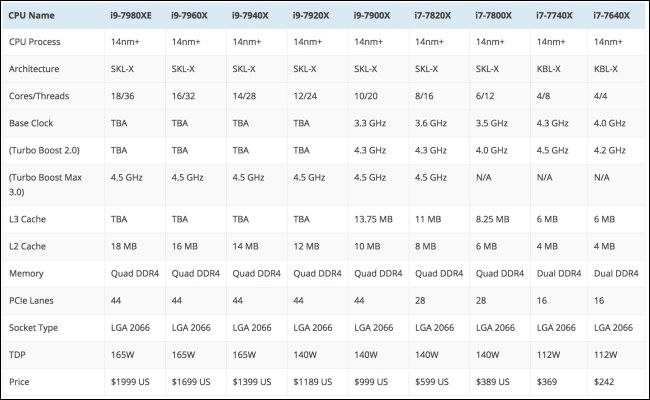
Task: Select the 8.25 MB L3 cache cell
Action: tap(492, 219)
